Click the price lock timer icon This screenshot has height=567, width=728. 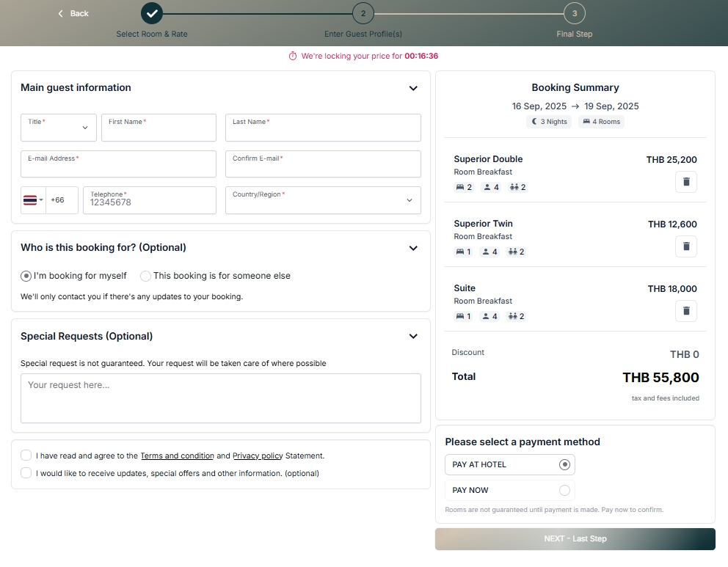[x=293, y=56]
